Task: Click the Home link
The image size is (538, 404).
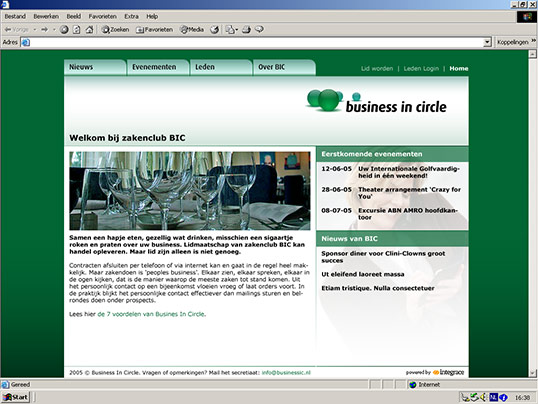Action: point(459,68)
